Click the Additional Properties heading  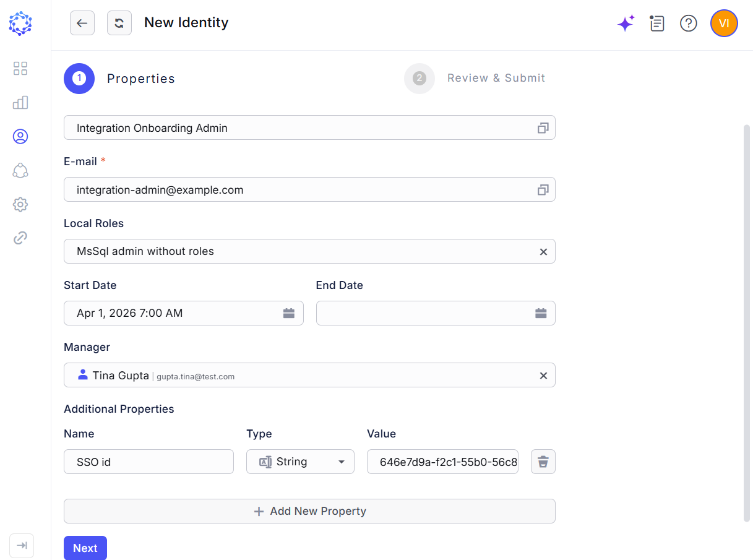[x=119, y=409]
